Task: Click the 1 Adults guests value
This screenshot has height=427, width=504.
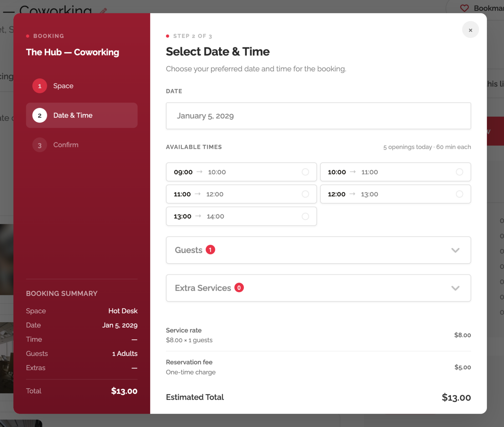Action: tap(125, 353)
